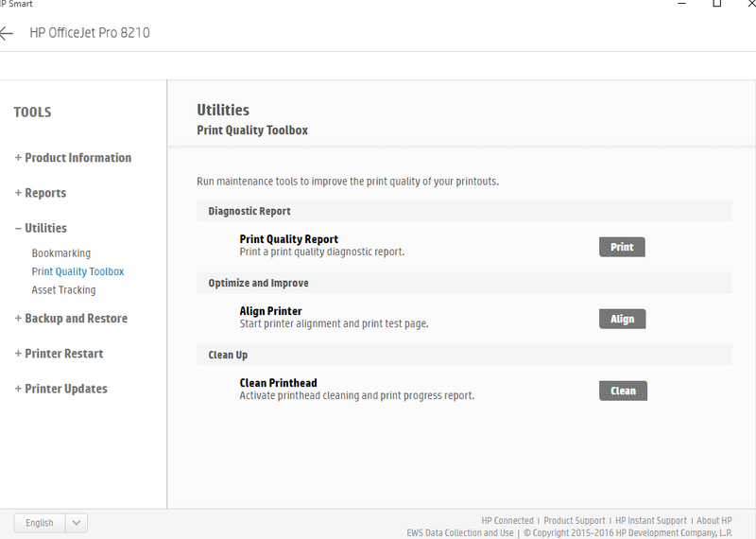Open the HP Instant Support link
756x539 pixels.
click(x=651, y=521)
